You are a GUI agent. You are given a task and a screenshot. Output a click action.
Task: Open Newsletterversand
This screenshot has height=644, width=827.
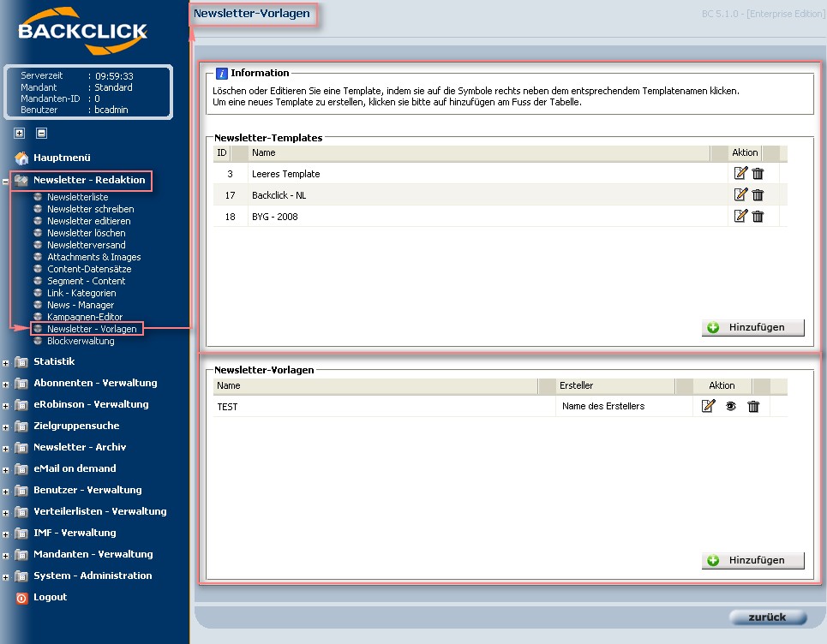coord(86,245)
